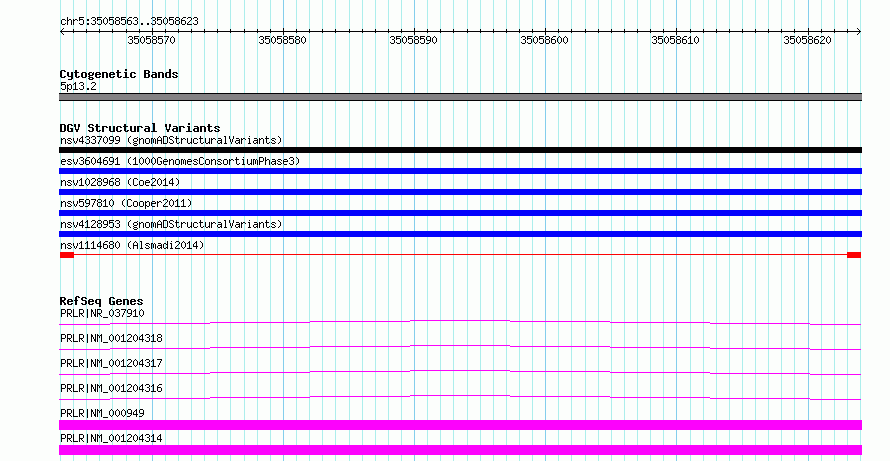Screen dimensions: 890x461
Task: Open variant label esv3604691 (1000GenomesConsortiumPhase3)
Action: pos(180,161)
